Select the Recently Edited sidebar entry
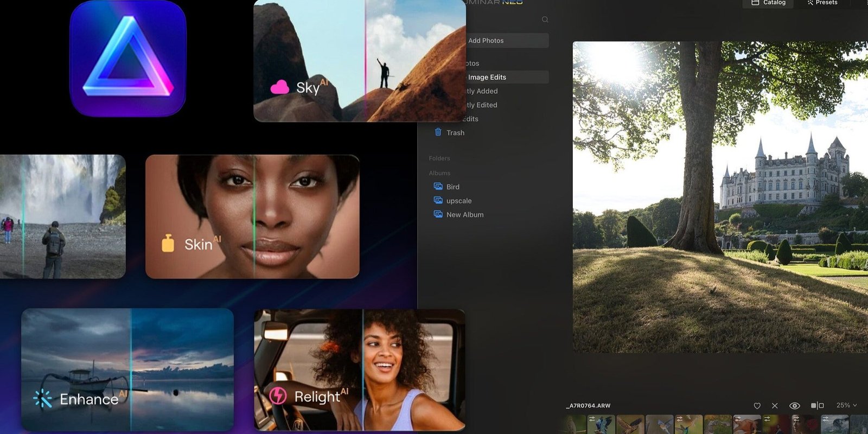The width and height of the screenshot is (868, 434). [482, 105]
